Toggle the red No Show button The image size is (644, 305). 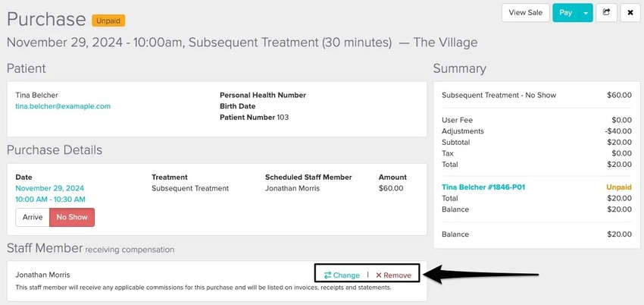point(72,217)
